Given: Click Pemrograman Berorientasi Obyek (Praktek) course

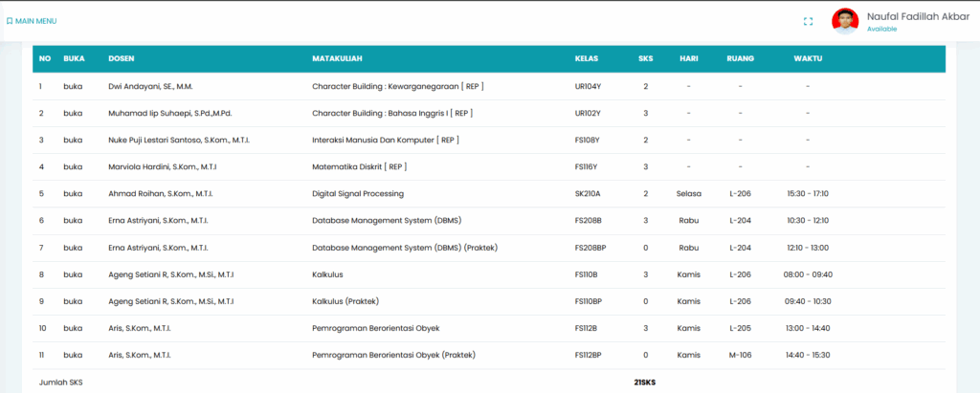Looking at the screenshot, I should click(393, 356).
